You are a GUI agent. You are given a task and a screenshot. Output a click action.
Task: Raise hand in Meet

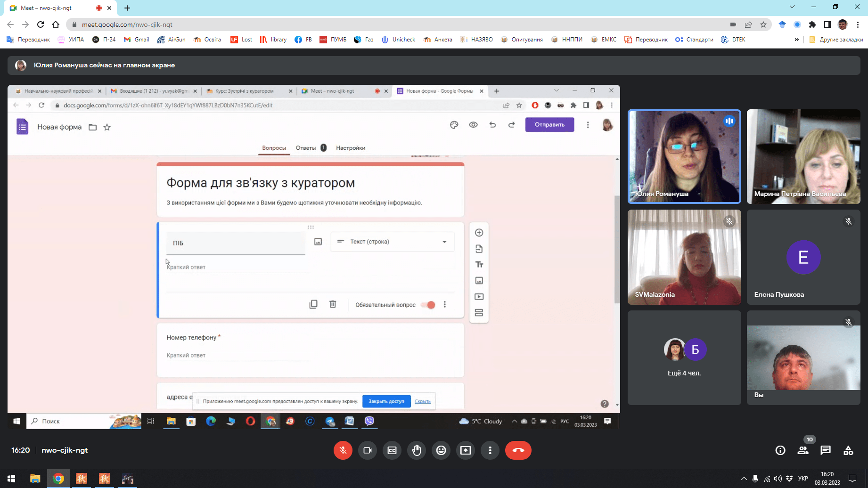417,450
